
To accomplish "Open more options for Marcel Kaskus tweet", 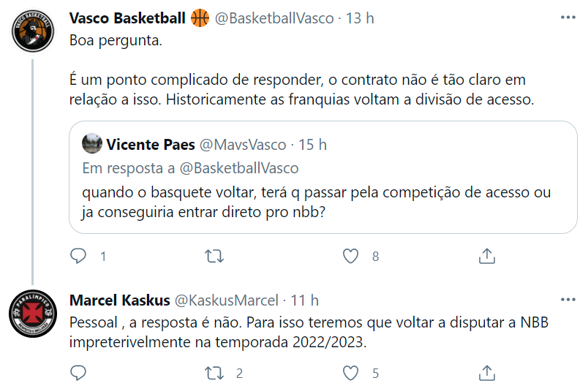I will coord(567,300).
